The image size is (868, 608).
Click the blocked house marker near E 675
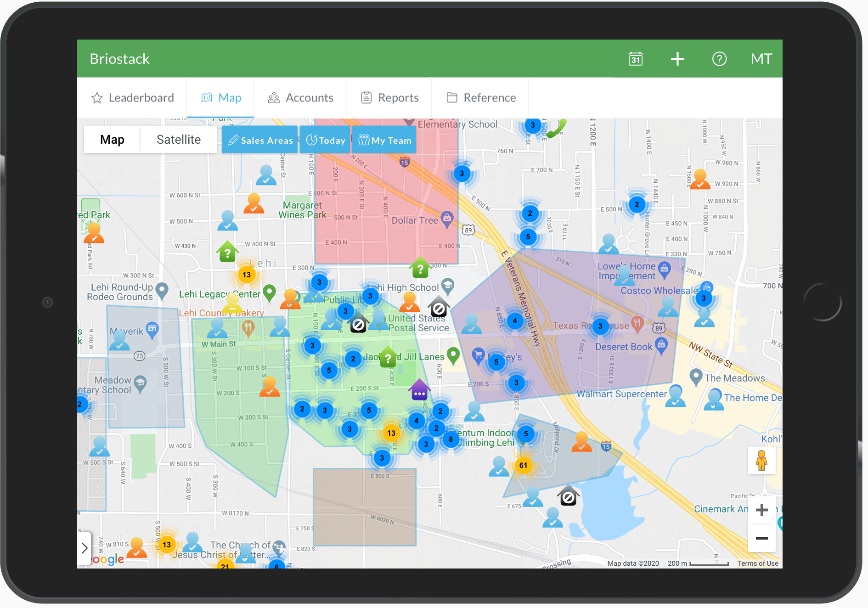(x=568, y=495)
